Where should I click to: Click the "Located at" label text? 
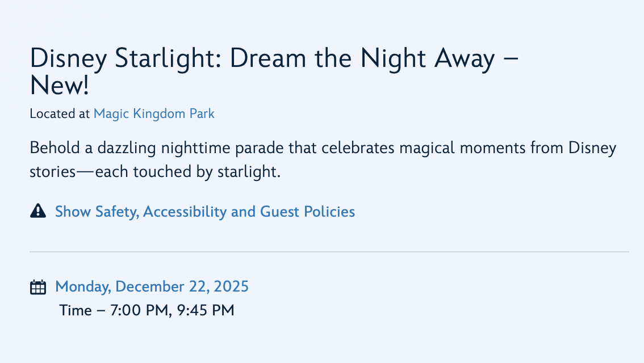60,113
